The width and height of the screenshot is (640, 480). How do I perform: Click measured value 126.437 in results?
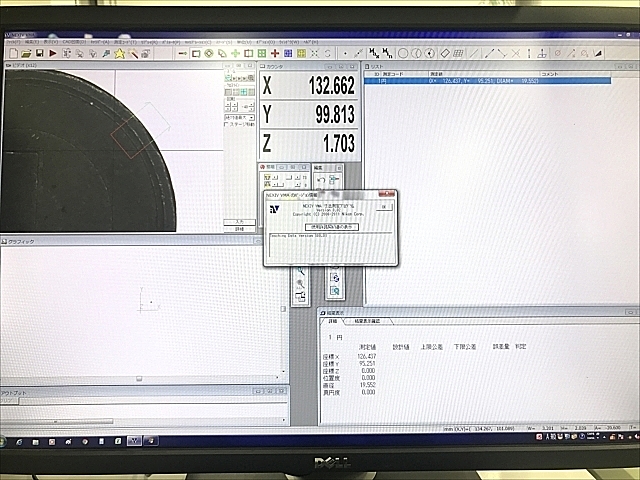point(367,356)
